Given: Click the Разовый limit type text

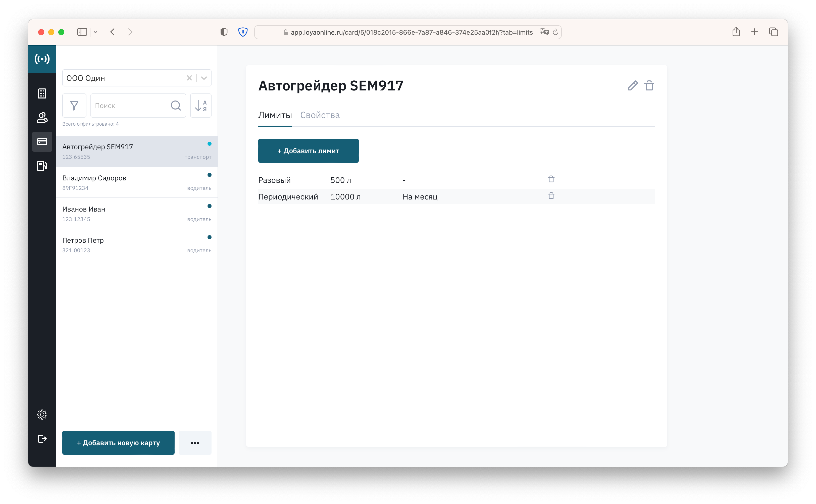Looking at the screenshot, I should (x=274, y=180).
